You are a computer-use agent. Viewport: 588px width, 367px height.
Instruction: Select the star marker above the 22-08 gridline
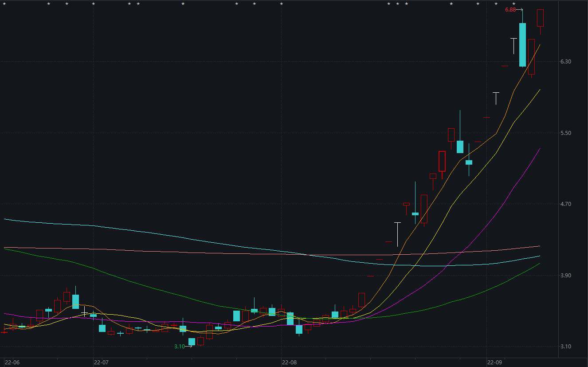coord(281,4)
